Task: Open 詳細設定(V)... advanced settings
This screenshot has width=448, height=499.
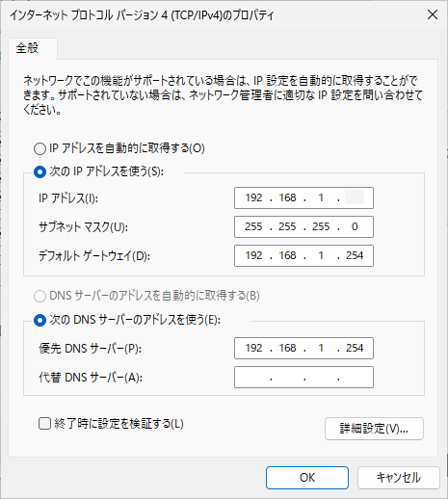Action: pos(374,429)
